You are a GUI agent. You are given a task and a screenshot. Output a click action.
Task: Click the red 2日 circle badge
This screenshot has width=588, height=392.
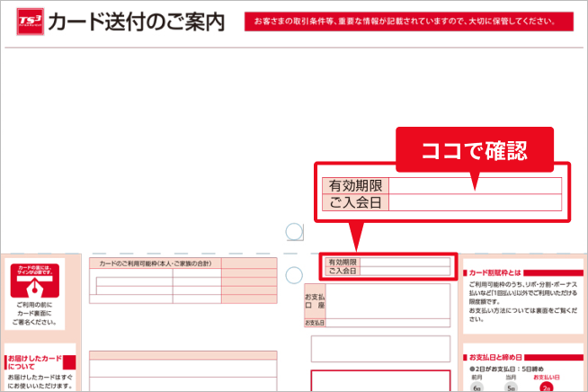click(546, 387)
